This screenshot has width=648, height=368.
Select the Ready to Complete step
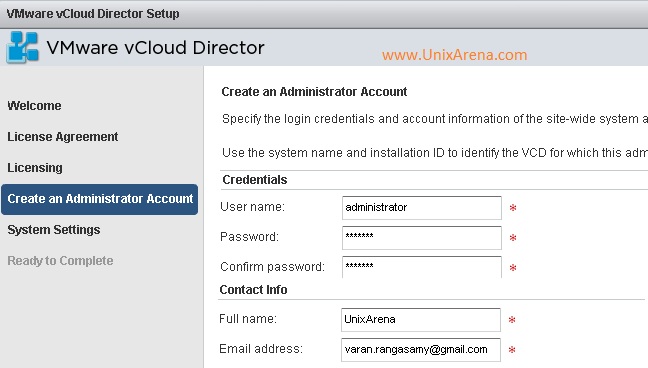[x=60, y=260]
